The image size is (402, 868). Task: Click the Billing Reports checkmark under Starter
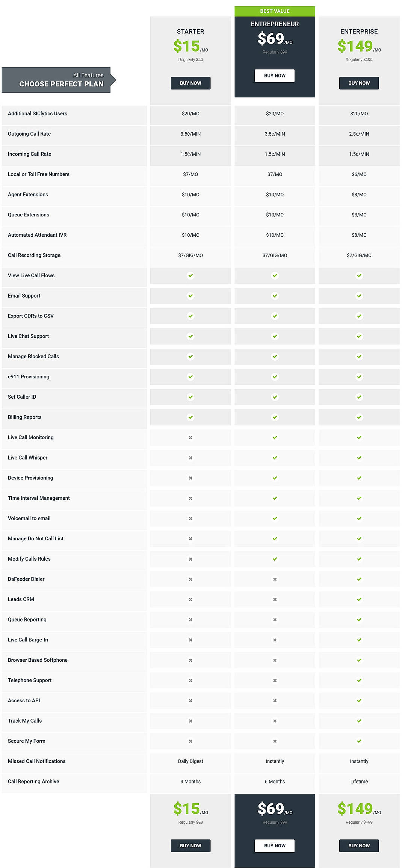pyautogui.click(x=190, y=417)
